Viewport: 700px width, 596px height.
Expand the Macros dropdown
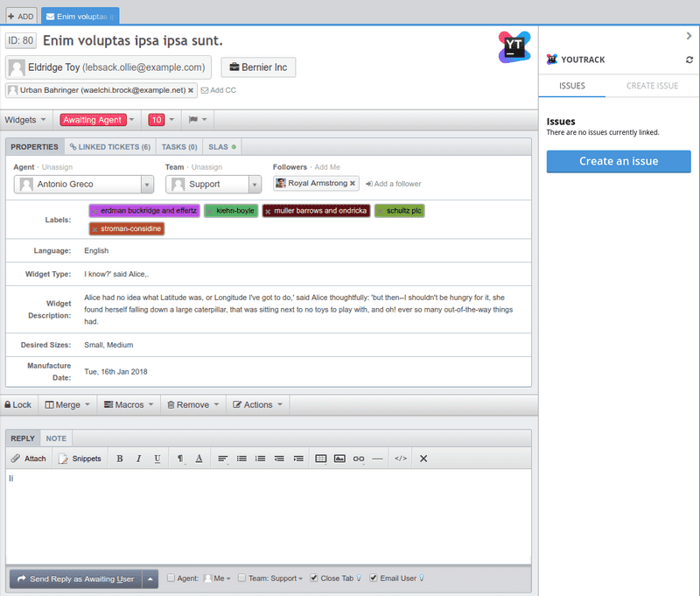click(128, 404)
